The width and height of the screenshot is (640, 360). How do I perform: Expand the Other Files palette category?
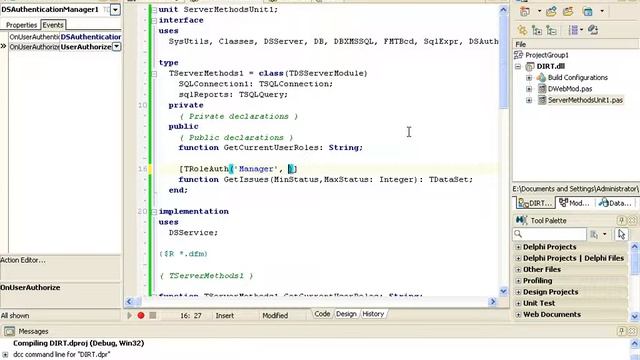[x=518, y=269]
